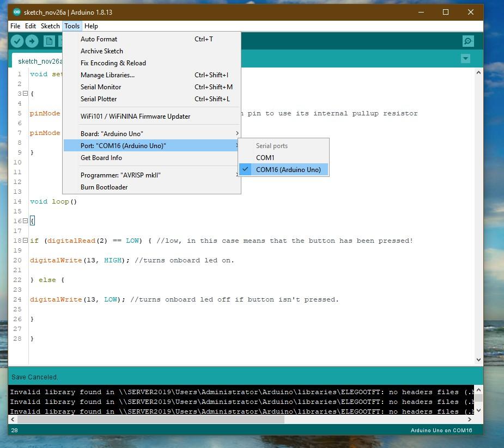Collapse code fold at line 3
The image size is (504, 448).
[x=26, y=94]
